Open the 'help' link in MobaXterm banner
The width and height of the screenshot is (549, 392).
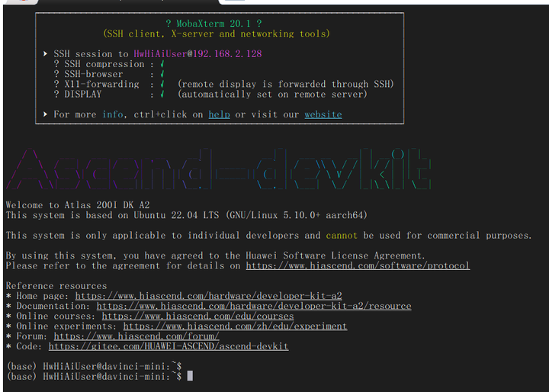tap(219, 114)
